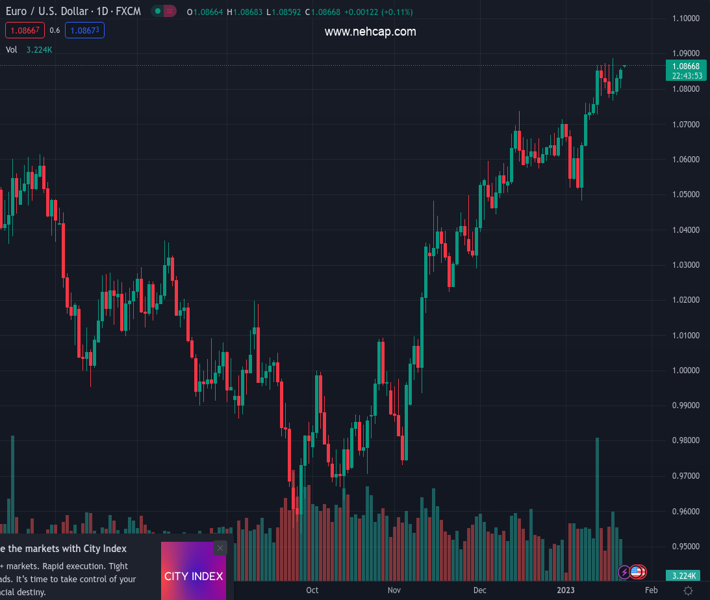Click the Dec label on time axis
Viewport: 710px width, 600px height.
coord(480,591)
